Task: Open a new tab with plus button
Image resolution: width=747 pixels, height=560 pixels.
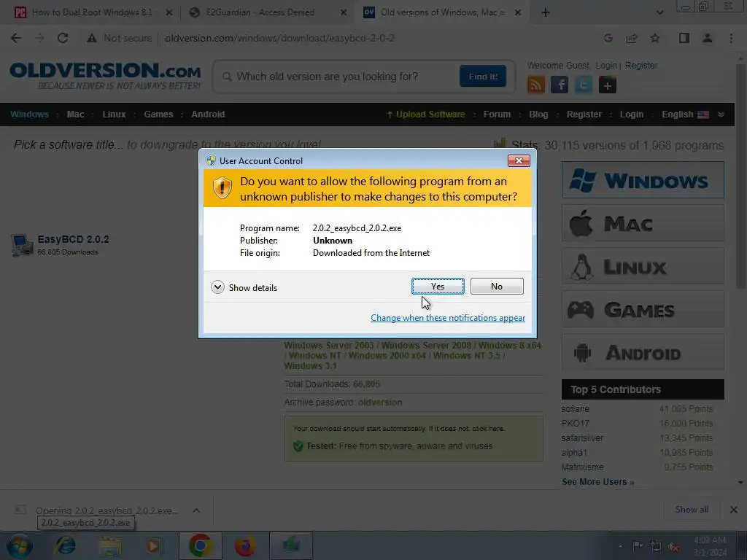Action: pyautogui.click(x=546, y=12)
